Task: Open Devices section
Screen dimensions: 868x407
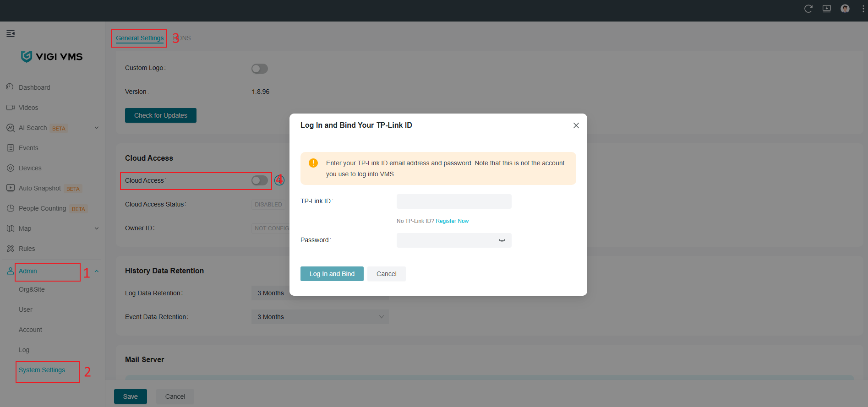Action: point(30,168)
